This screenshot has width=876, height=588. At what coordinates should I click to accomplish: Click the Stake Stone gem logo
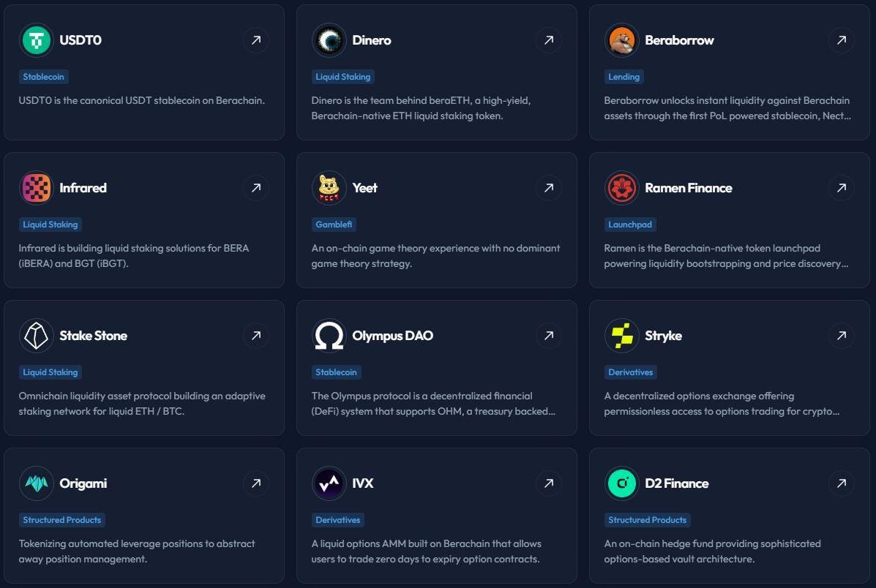[37, 336]
